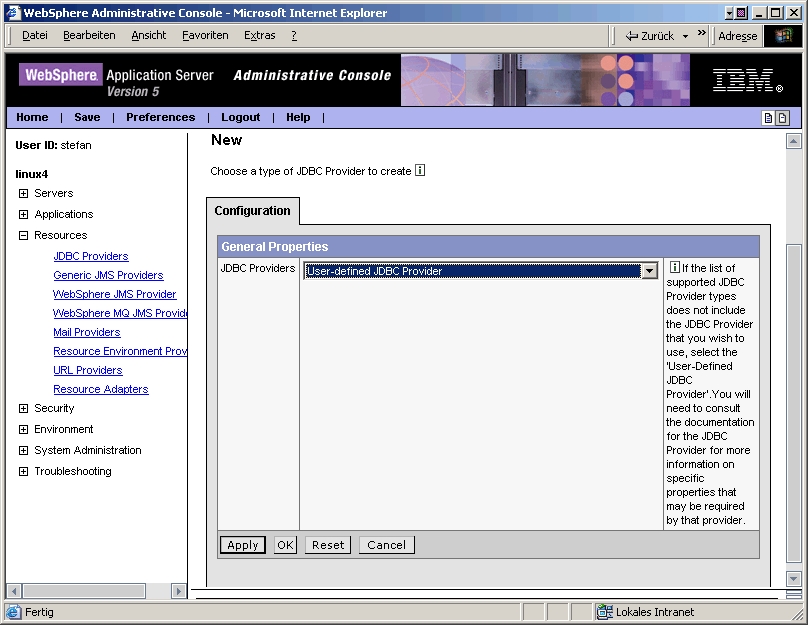
Task: Click the Security tree label
Action: 54,409
